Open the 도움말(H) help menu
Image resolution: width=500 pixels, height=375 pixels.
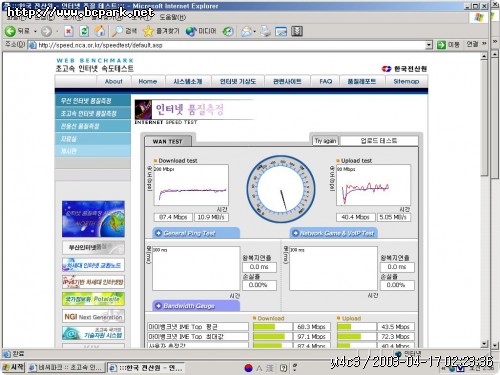173,17
